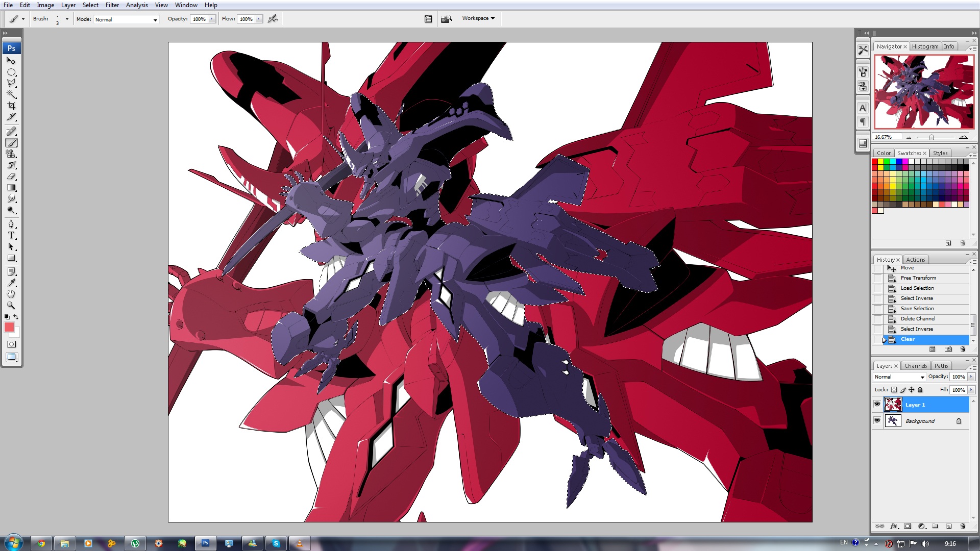Select the Gradient tool

coord(11,188)
